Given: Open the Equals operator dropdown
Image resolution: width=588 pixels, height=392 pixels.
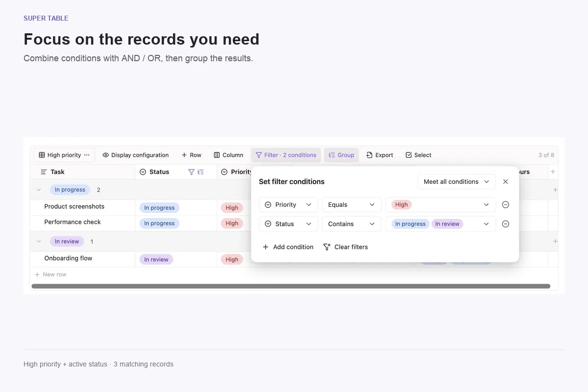Looking at the screenshot, I should pyautogui.click(x=351, y=205).
